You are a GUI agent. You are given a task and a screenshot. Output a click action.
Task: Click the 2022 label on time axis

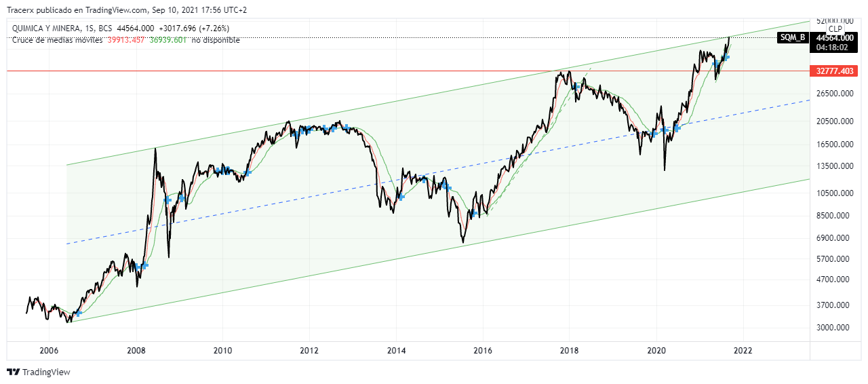[743, 351]
